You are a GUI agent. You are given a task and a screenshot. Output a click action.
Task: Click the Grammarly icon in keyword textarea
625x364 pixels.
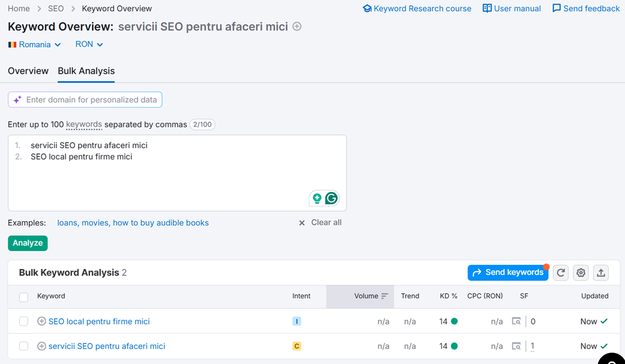click(331, 198)
